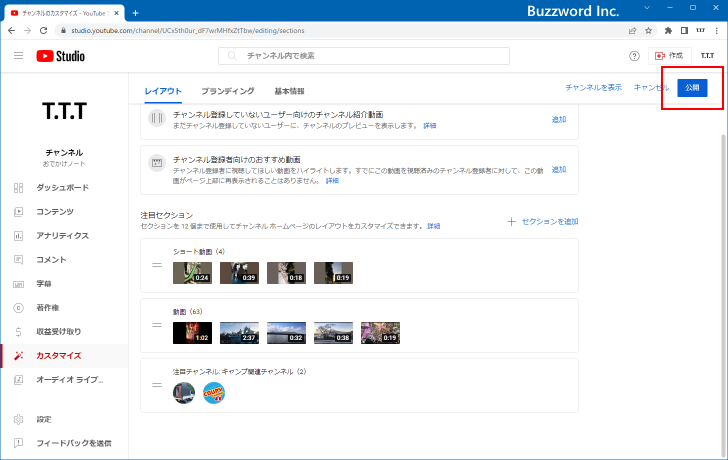Click the short video thumbnail 0:24
728x460 pixels.
point(192,273)
